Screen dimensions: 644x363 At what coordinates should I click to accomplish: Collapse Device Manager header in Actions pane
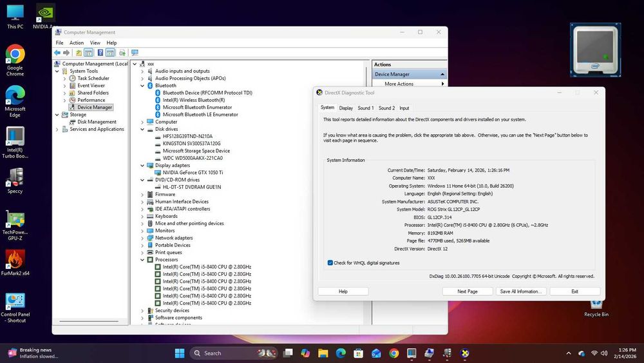(442, 74)
